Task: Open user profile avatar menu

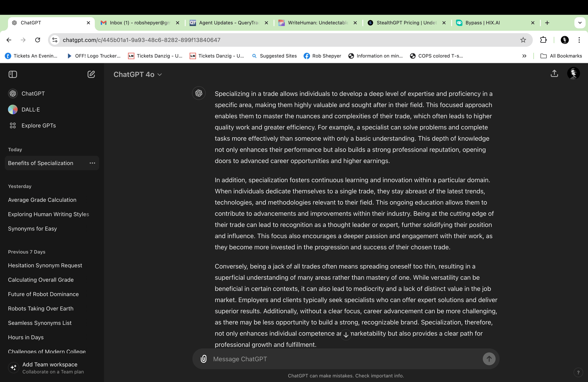Action: [573, 74]
